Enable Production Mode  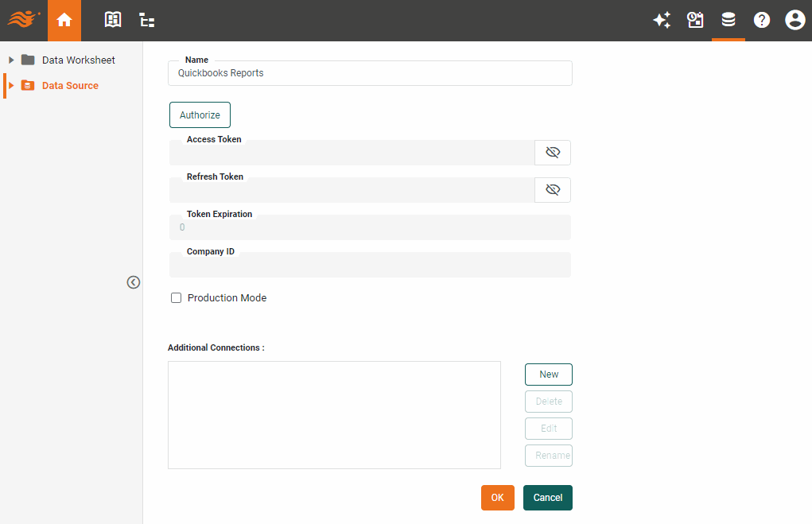click(176, 297)
